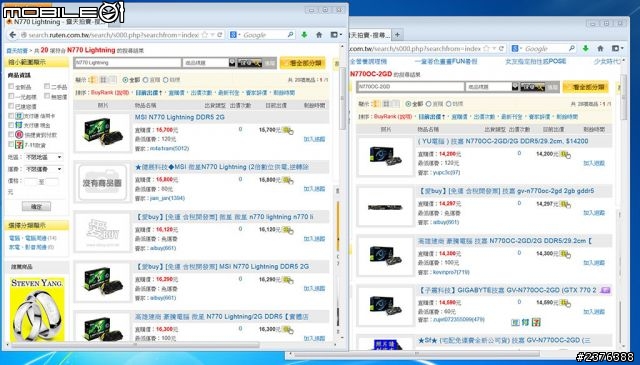Click 看全部分類 button in left window

point(303,63)
